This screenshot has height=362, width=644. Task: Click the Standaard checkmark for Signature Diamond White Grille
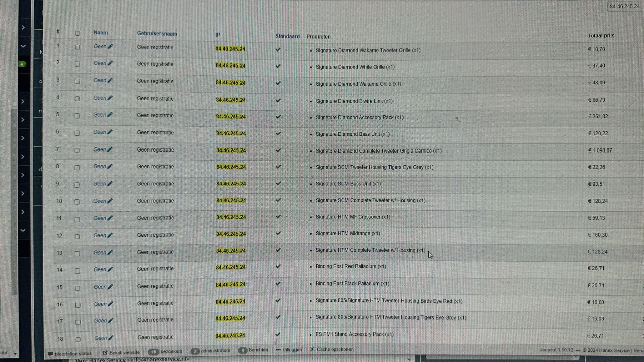coord(278,66)
